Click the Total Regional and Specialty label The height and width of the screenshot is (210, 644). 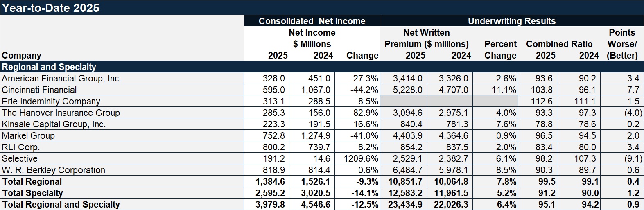61,204
